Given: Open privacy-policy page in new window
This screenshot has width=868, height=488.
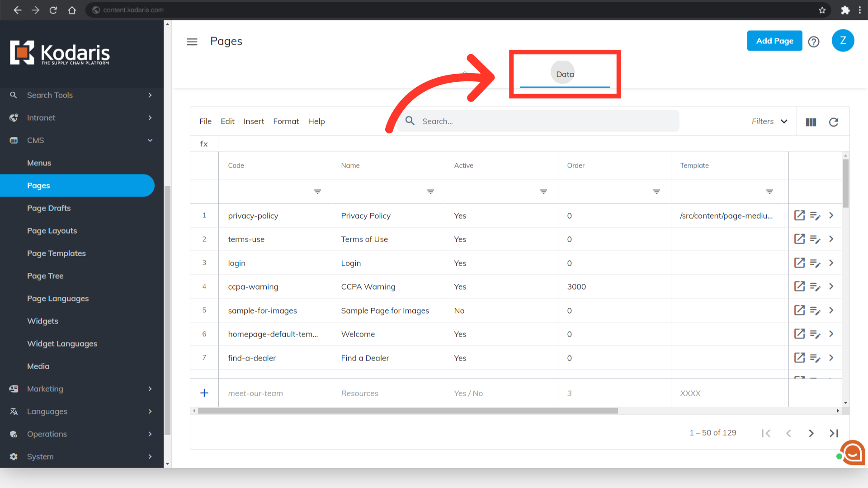Looking at the screenshot, I should tap(799, 216).
